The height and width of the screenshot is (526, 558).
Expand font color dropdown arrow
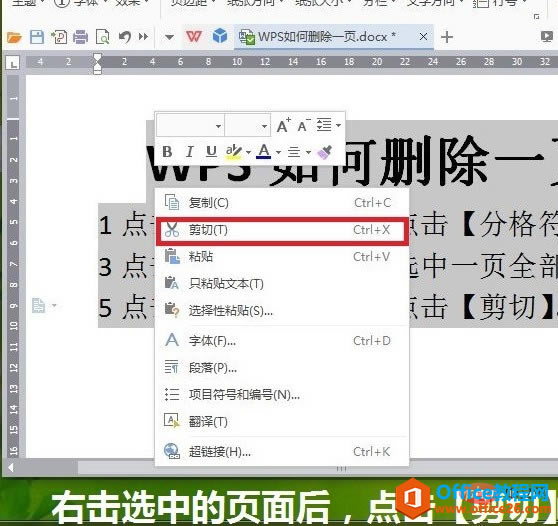click(278, 153)
